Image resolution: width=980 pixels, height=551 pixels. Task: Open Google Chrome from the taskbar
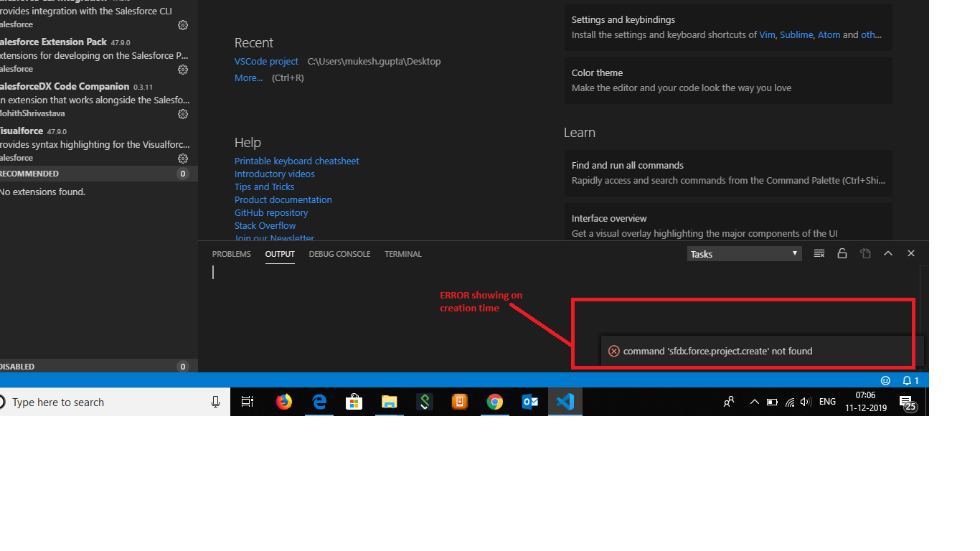pos(494,402)
